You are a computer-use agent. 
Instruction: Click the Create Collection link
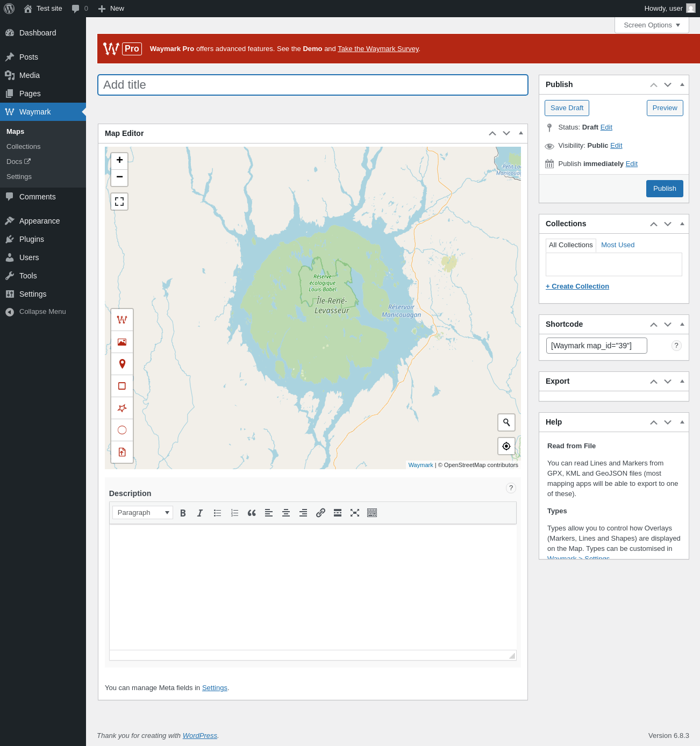(577, 286)
